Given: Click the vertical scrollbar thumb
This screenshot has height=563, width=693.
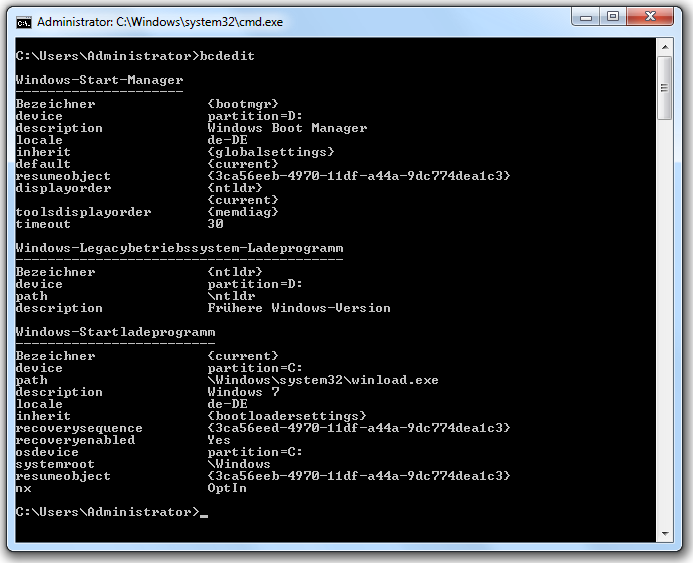Looking at the screenshot, I should click(665, 88).
